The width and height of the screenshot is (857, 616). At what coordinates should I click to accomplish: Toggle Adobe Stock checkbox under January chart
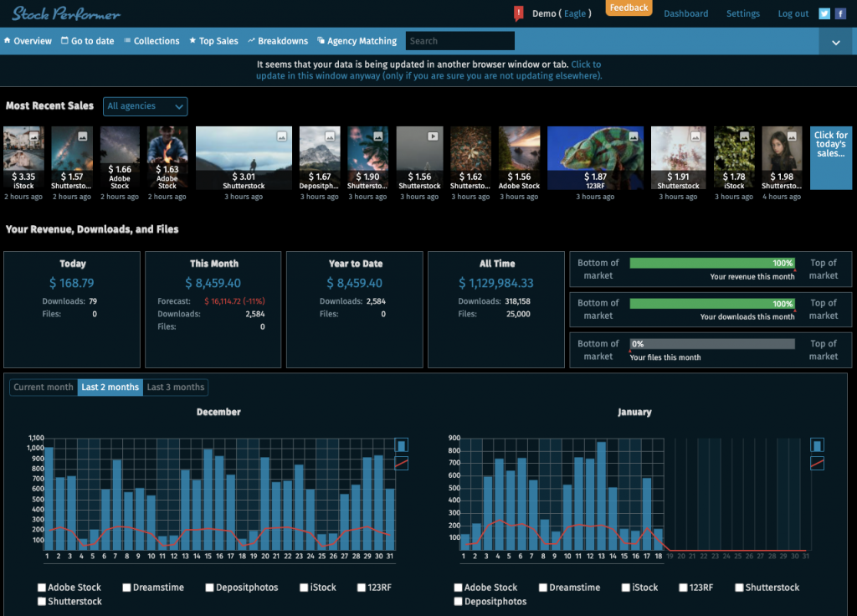(458, 588)
